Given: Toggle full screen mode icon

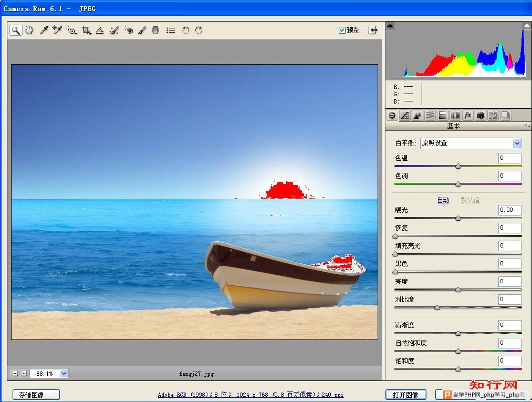Looking at the screenshot, I should (373, 30).
